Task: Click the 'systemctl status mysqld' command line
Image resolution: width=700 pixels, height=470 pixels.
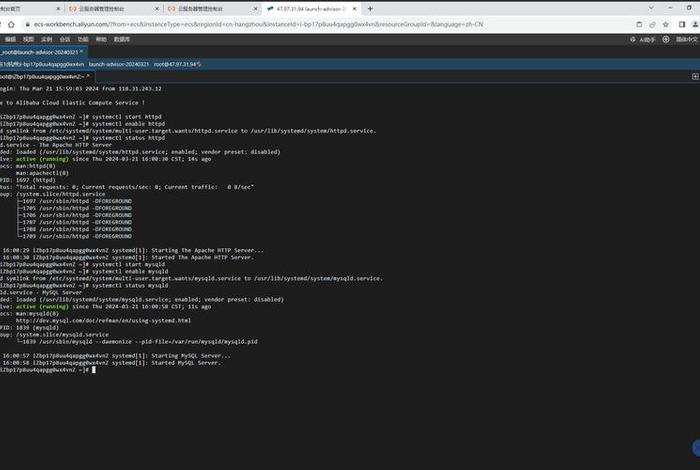Action: (130, 285)
